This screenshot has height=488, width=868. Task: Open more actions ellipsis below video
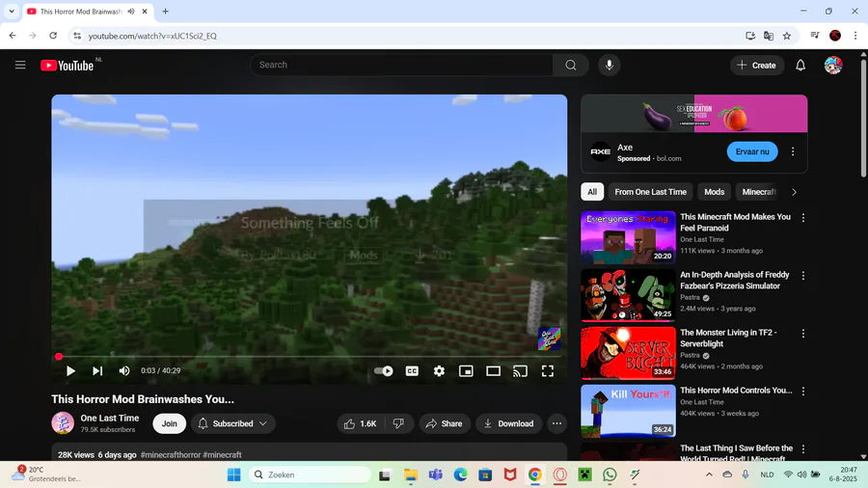point(556,423)
